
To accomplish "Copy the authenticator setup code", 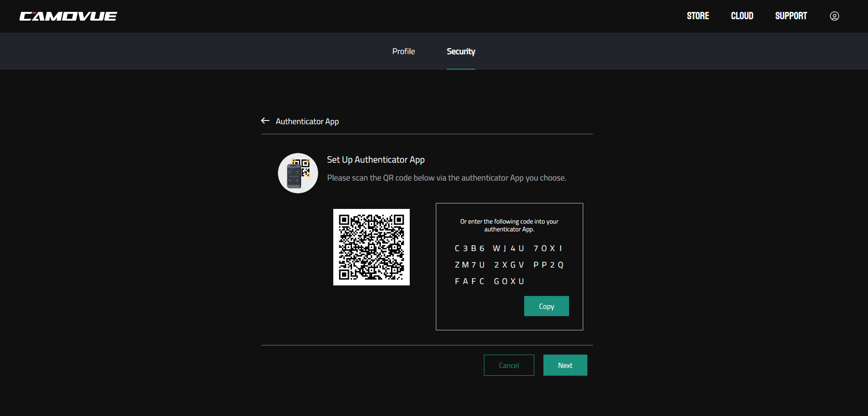I will pyautogui.click(x=547, y=306).
